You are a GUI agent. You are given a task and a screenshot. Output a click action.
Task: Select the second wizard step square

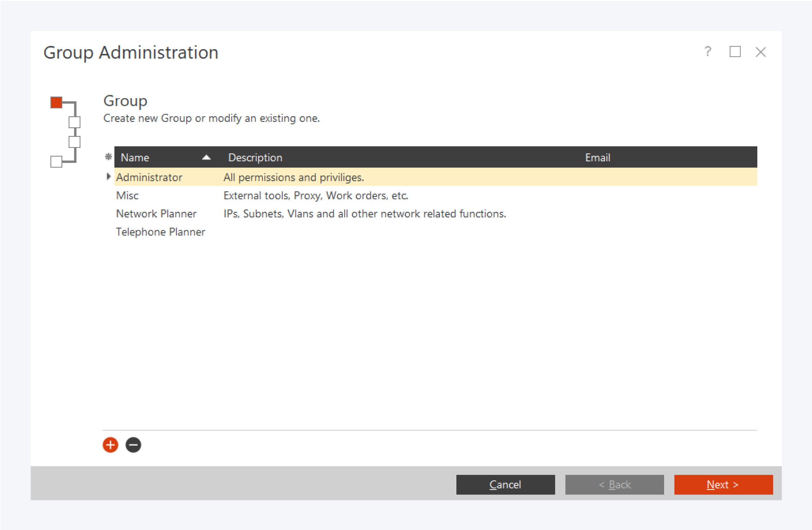tap(74, 122)
